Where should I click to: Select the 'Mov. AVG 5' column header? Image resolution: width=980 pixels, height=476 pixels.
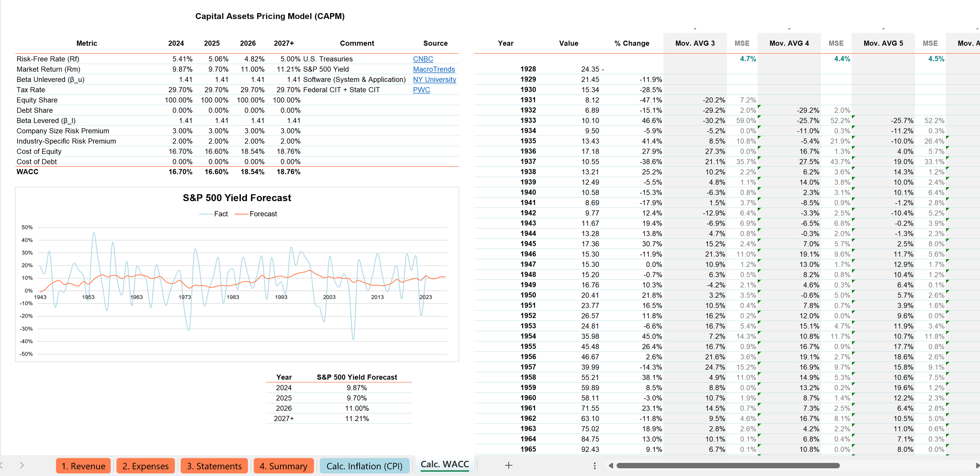tap(883, 43)
